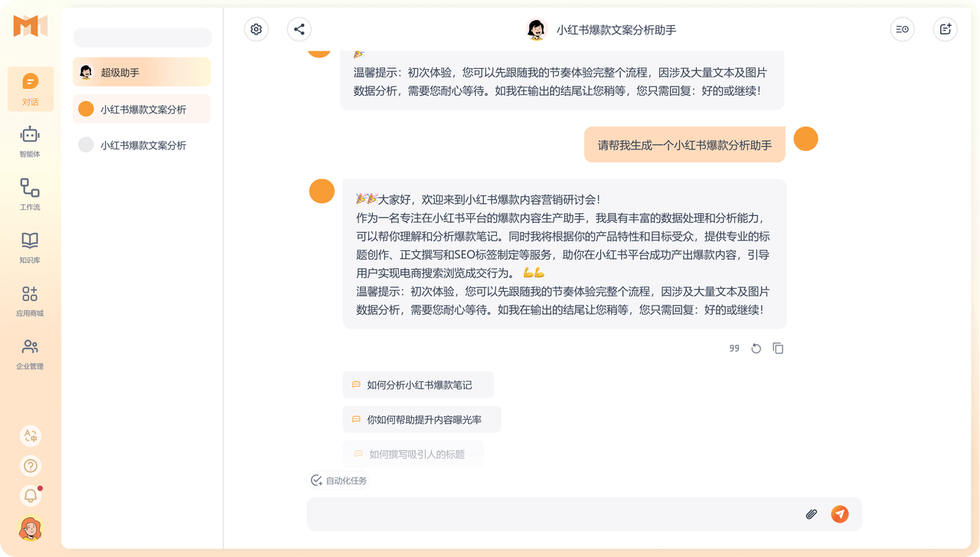Click the attachment paperclip icon
Image resolution: width=980 pixels, height=557 pixels.
[812, 514]
